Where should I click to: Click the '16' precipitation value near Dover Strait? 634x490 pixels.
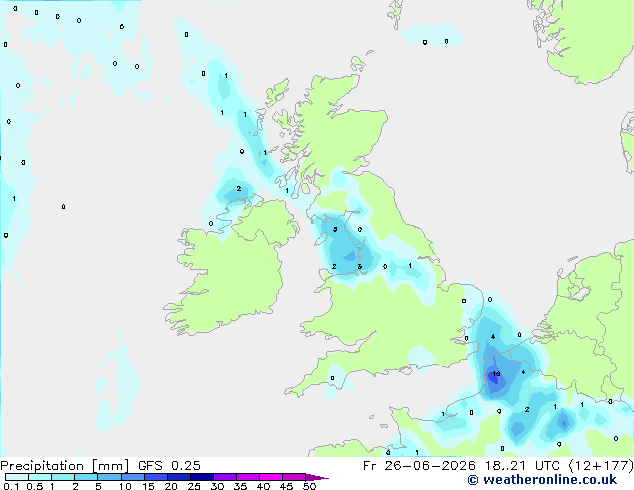[497, 374]
